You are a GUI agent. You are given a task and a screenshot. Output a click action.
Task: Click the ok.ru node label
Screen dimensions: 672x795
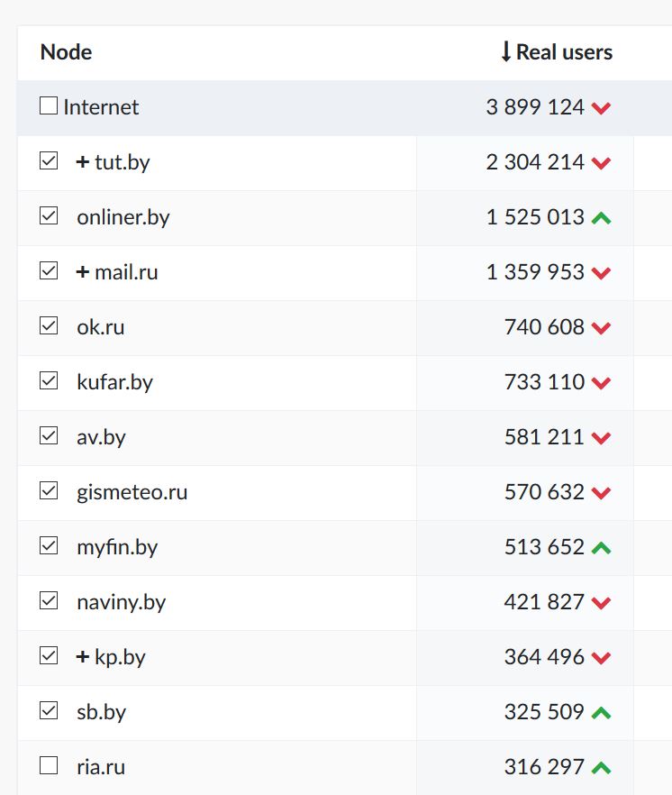pyautogui.click(x=101, y=327)
